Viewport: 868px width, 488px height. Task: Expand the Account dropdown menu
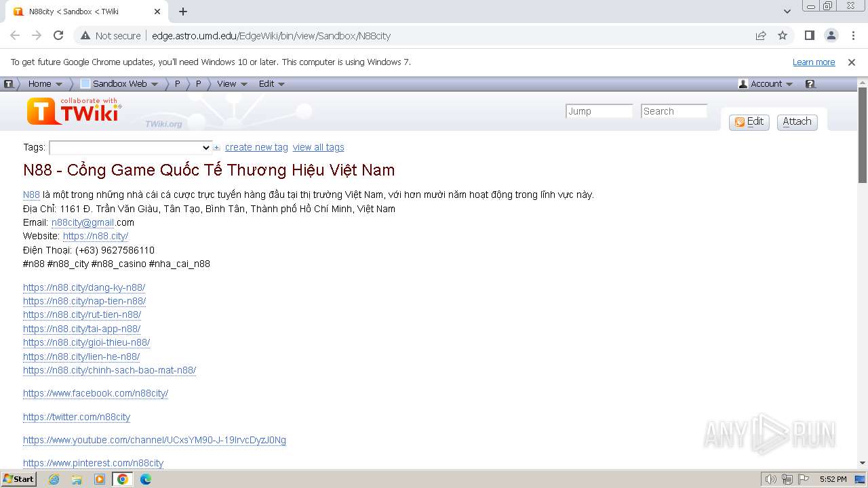[766, 84]
